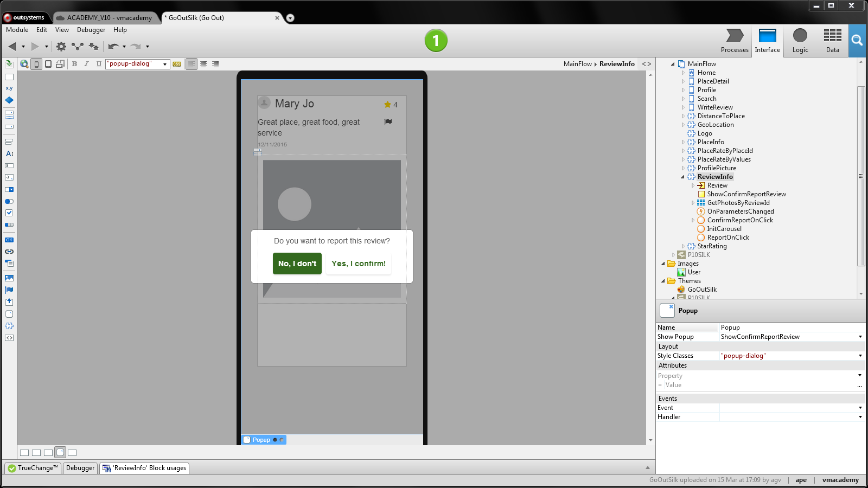Screen dimensions: 868x488
Task: Open the Debugger menu
Action: pyautogui.click(x=91, y=30)
